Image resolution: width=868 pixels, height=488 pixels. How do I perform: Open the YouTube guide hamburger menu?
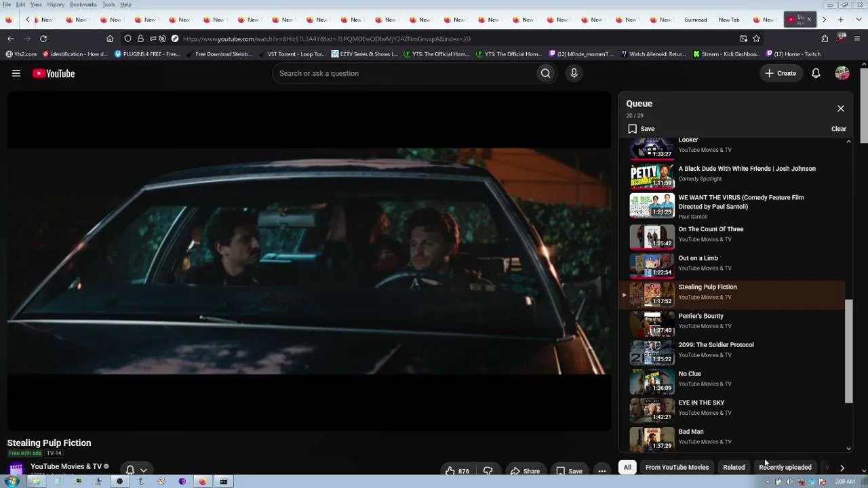16,73
